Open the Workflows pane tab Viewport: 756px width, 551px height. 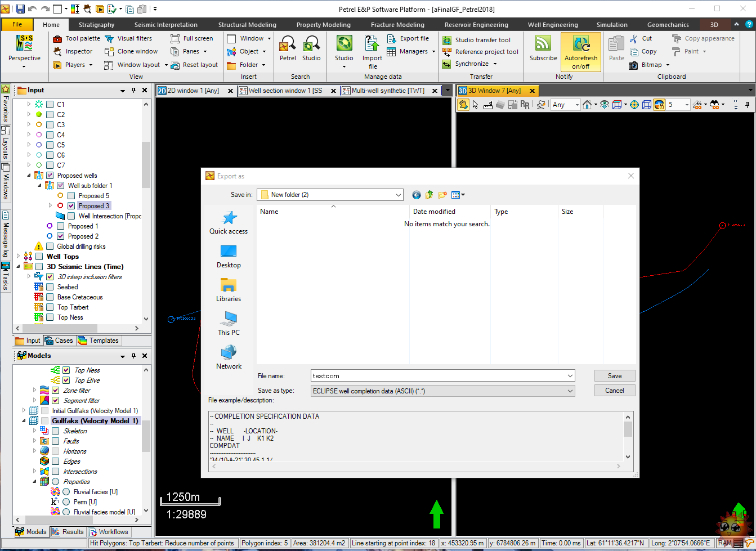pyautogui.click(x=108, y=532)
